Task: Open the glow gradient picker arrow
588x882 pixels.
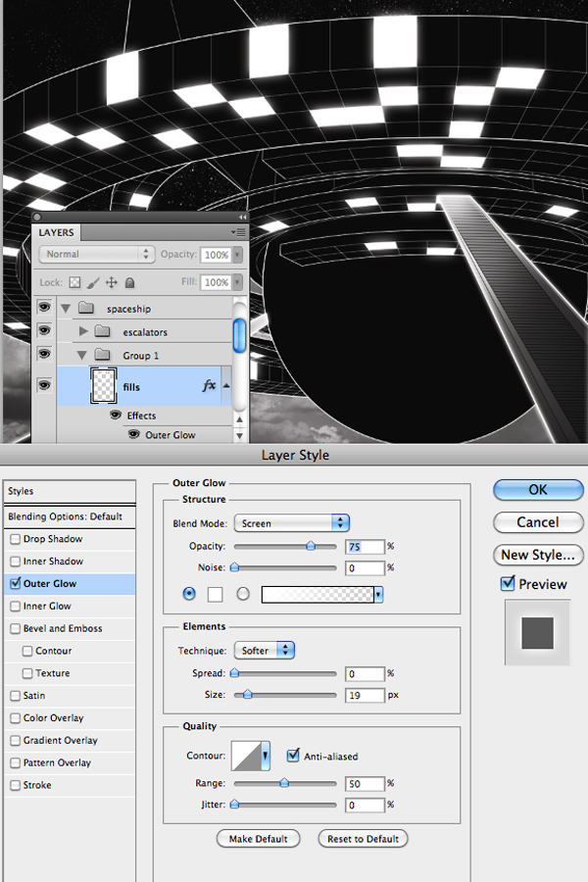Action: click(x=378, y=594)
